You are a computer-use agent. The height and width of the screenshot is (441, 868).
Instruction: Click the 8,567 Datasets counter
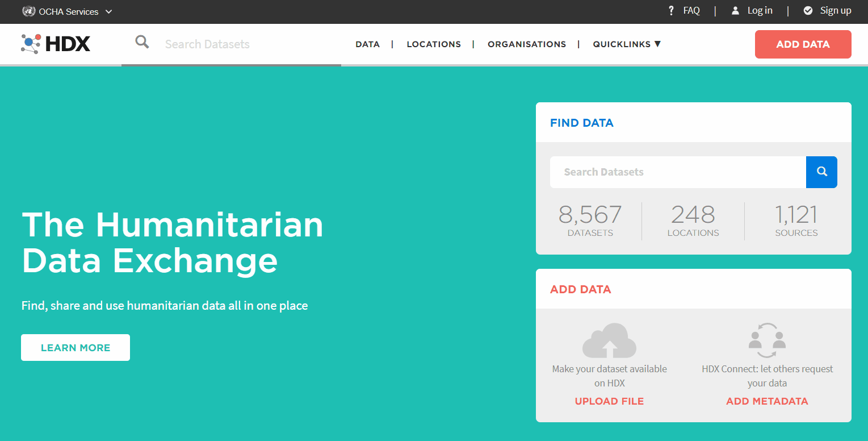590,220
